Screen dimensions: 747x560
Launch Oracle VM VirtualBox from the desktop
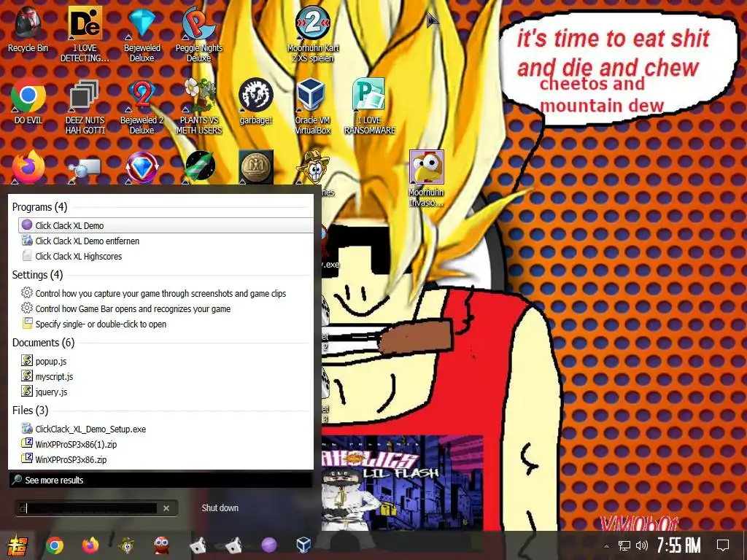(312, 106)
